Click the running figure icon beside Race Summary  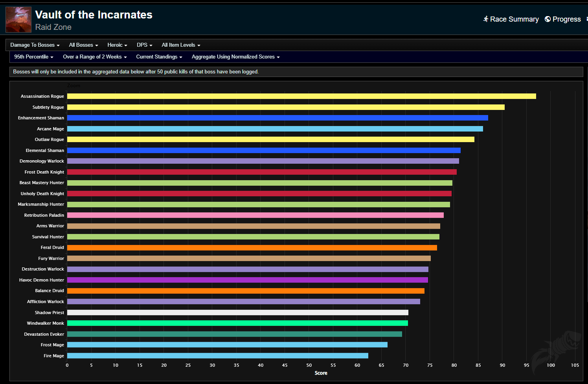pos(486,19)
